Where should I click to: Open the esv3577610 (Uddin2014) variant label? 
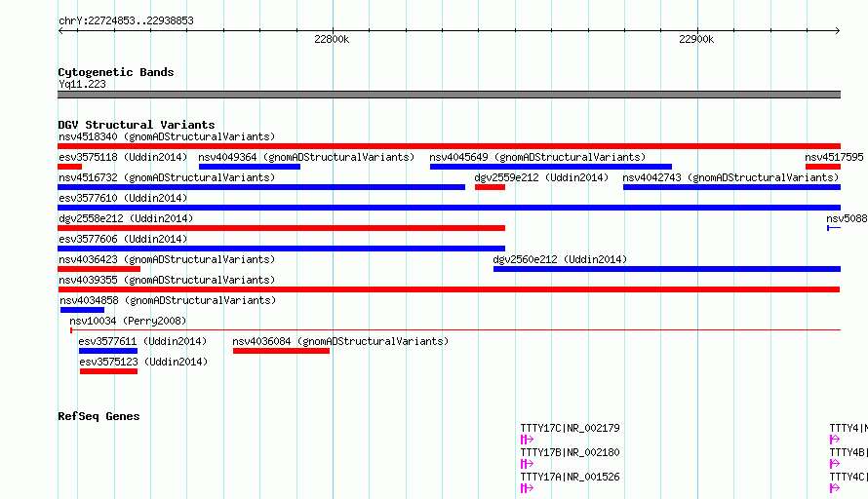click(x=123, y=198)
